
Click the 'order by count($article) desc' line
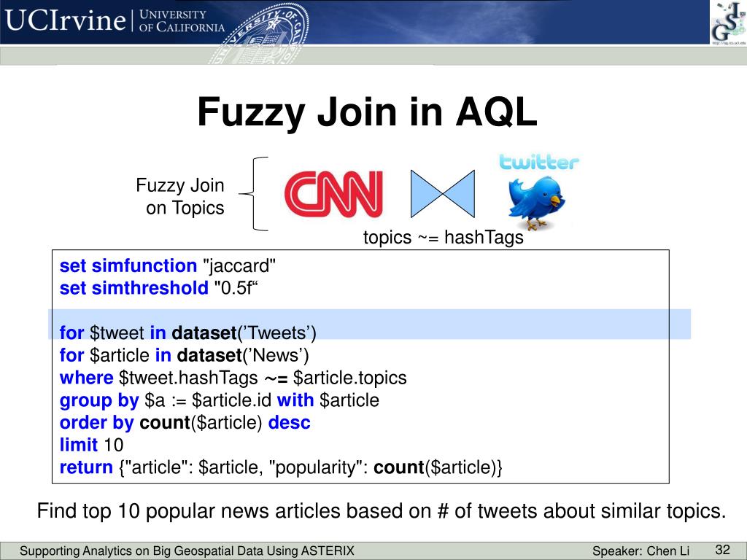click(185, 422)
